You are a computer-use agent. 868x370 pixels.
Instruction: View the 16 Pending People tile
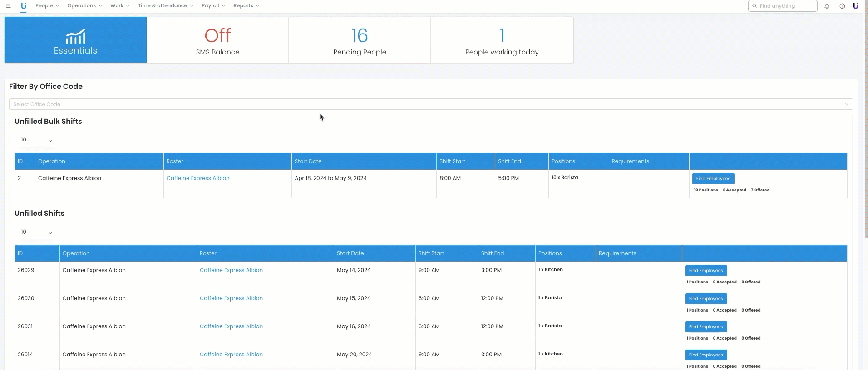point(360,40)
